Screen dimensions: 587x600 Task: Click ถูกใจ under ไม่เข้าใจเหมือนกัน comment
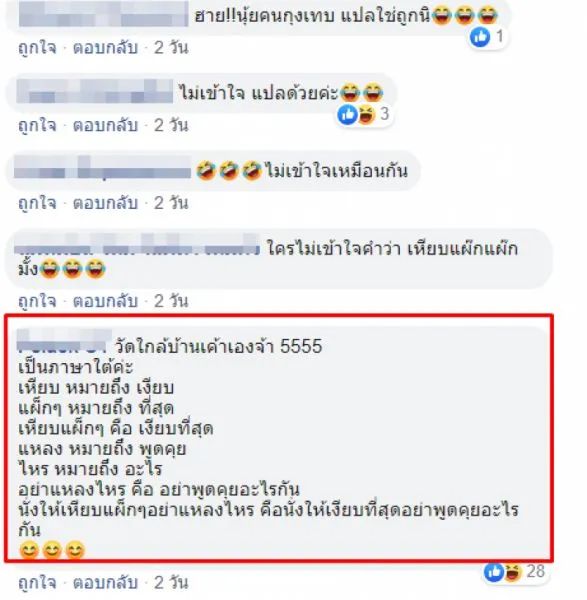(x=37, y=203)
